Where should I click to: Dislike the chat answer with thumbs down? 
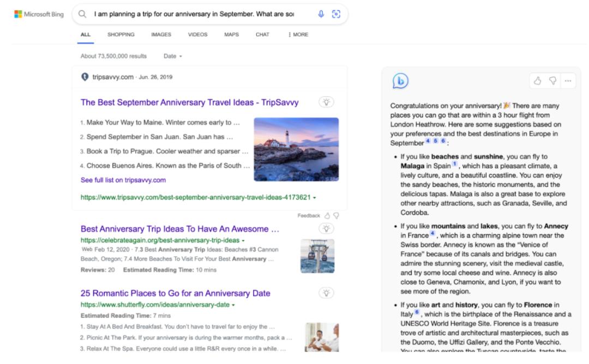coord(552,81)
